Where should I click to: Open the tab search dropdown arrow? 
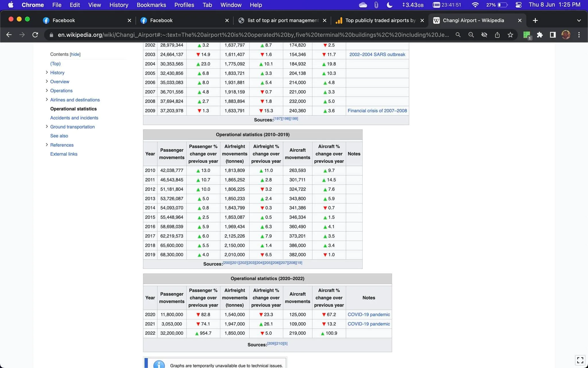coord(579,20)
